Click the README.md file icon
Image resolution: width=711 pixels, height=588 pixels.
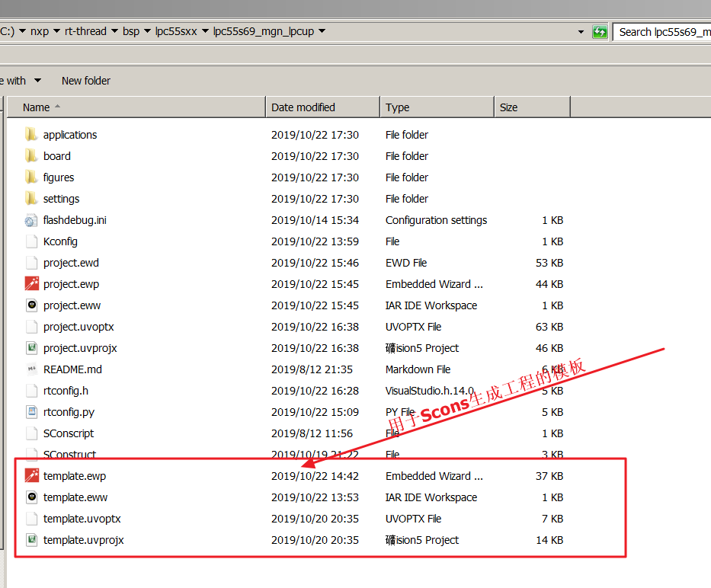tap(31, 369)
